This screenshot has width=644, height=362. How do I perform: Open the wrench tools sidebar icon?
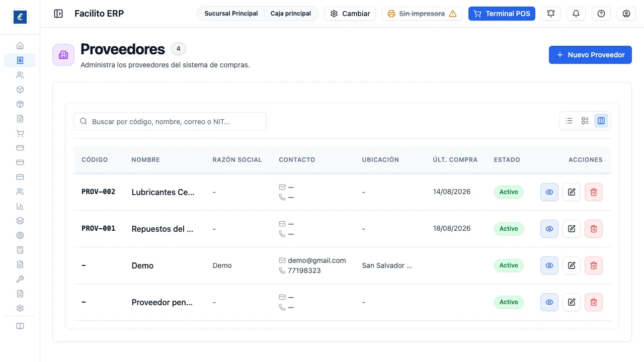(x=20, y=279)
